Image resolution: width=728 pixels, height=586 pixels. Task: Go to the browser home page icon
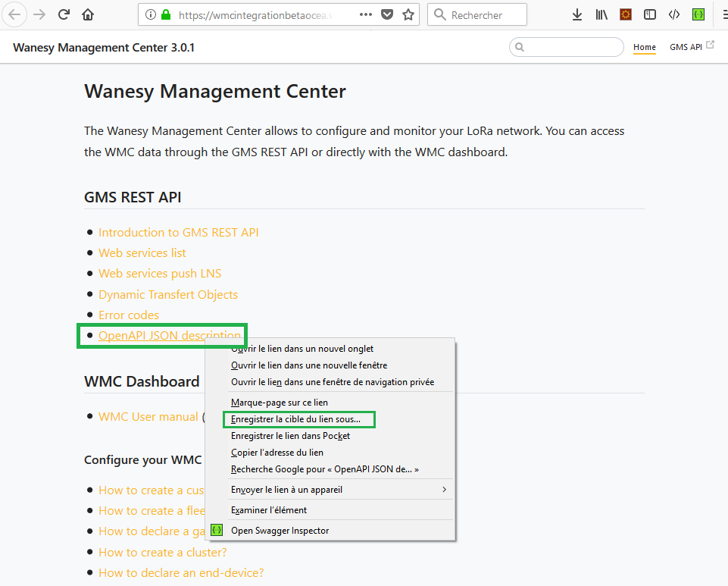point(88,14)
